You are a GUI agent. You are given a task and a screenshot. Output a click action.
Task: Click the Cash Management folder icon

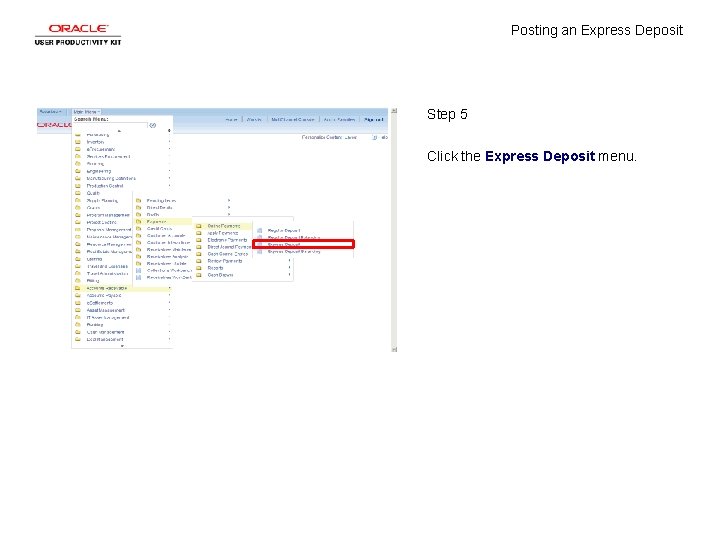point(78,332)
